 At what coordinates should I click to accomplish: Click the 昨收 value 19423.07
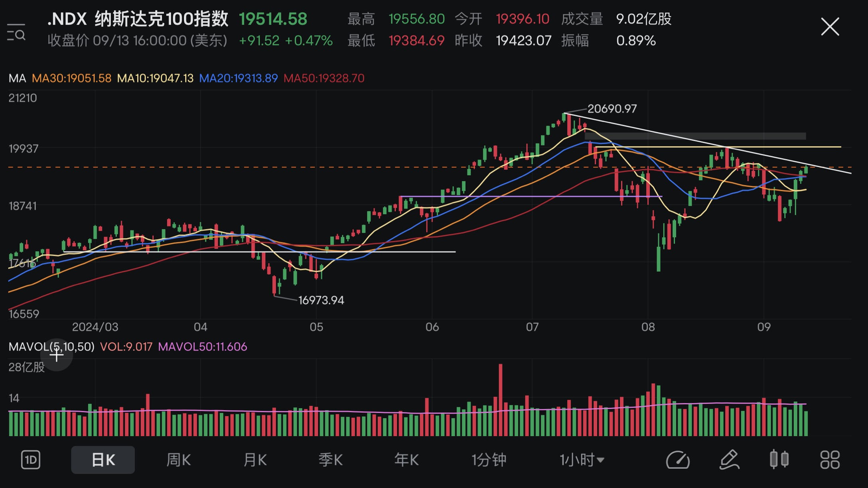(524, 40)
